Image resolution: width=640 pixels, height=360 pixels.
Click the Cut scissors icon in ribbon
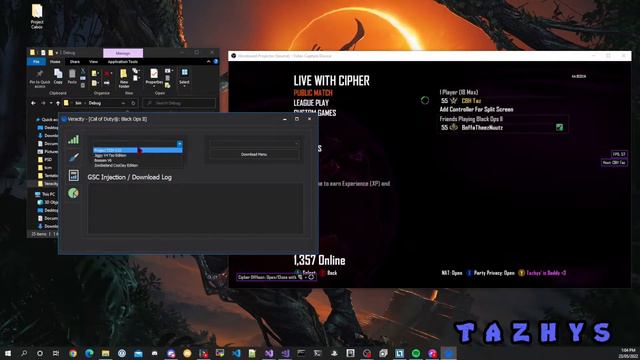[83, 71]
